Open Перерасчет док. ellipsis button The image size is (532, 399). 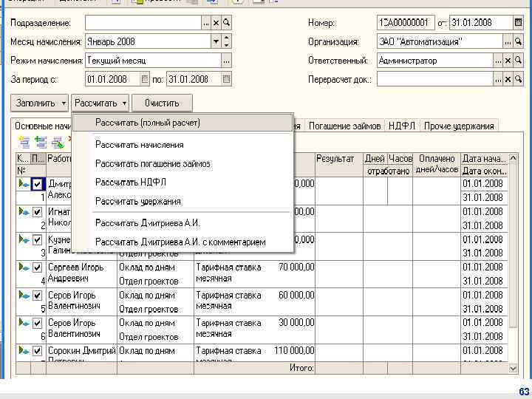click(x=498, y=79)
